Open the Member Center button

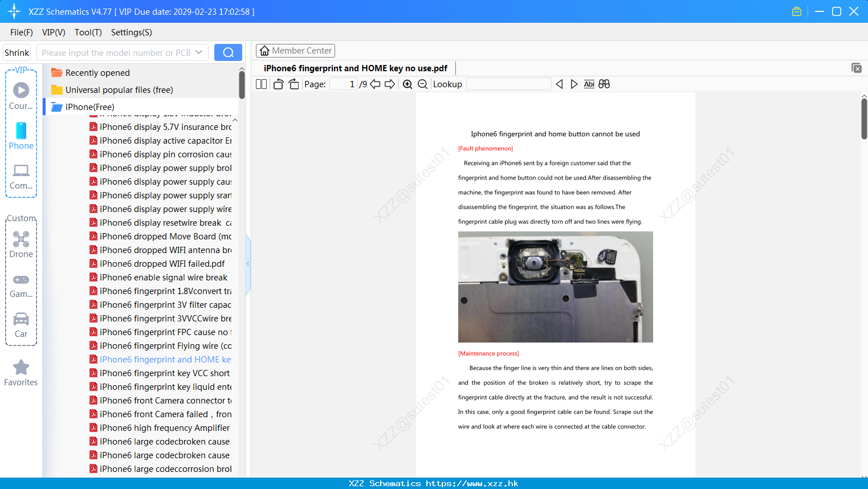(x=295, y=51)
